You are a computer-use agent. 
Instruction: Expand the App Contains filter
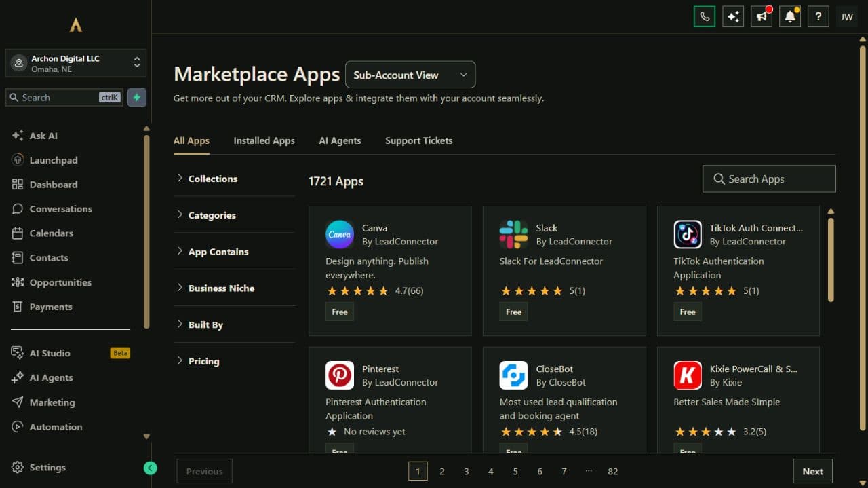[x=234, y=252]
